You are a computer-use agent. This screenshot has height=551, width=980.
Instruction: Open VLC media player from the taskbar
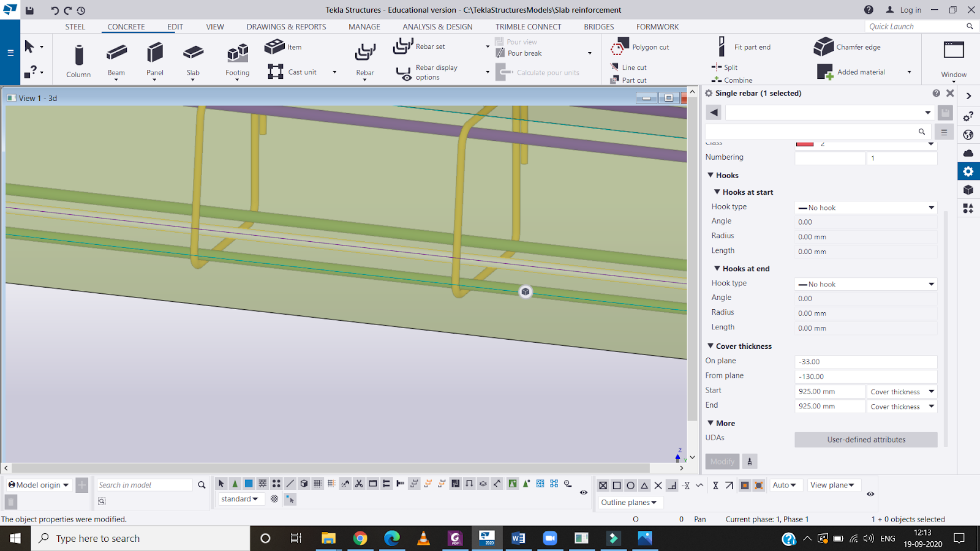pos(423,538)
